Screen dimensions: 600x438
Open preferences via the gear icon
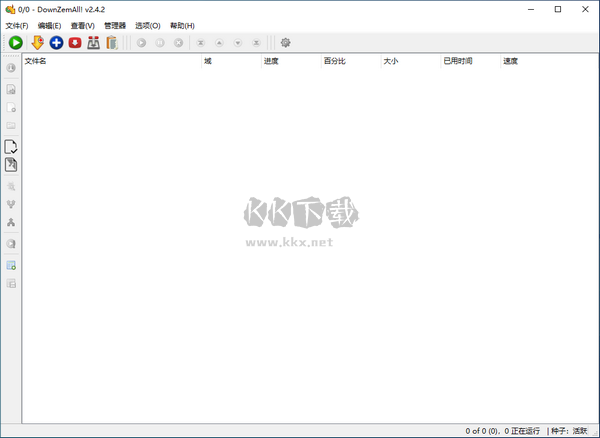[x=285, y=43]
